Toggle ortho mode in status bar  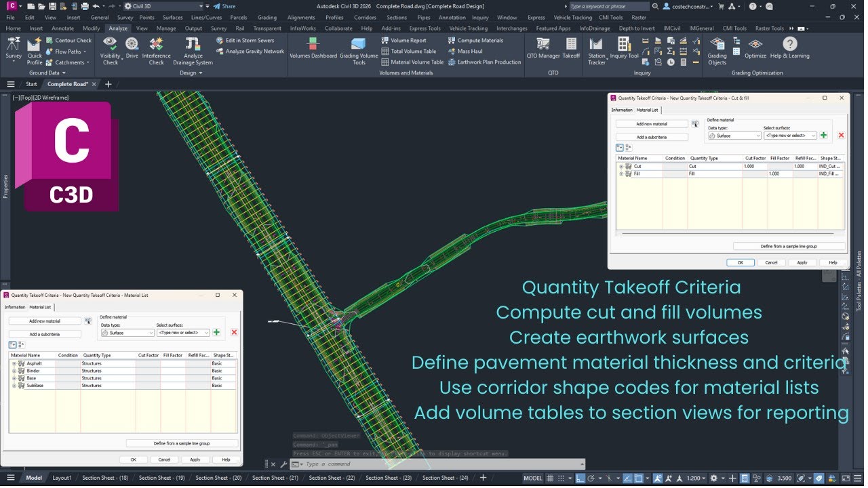[x=580, y=478]
